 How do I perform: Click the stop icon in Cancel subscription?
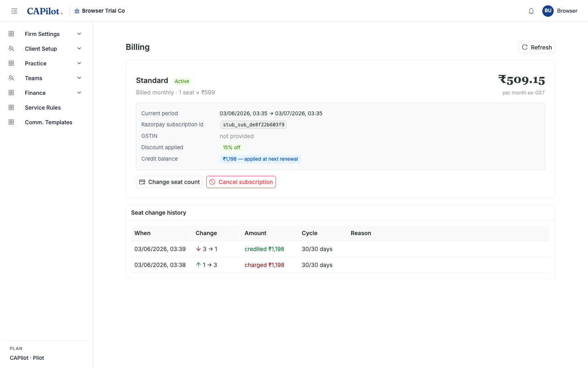212,182
